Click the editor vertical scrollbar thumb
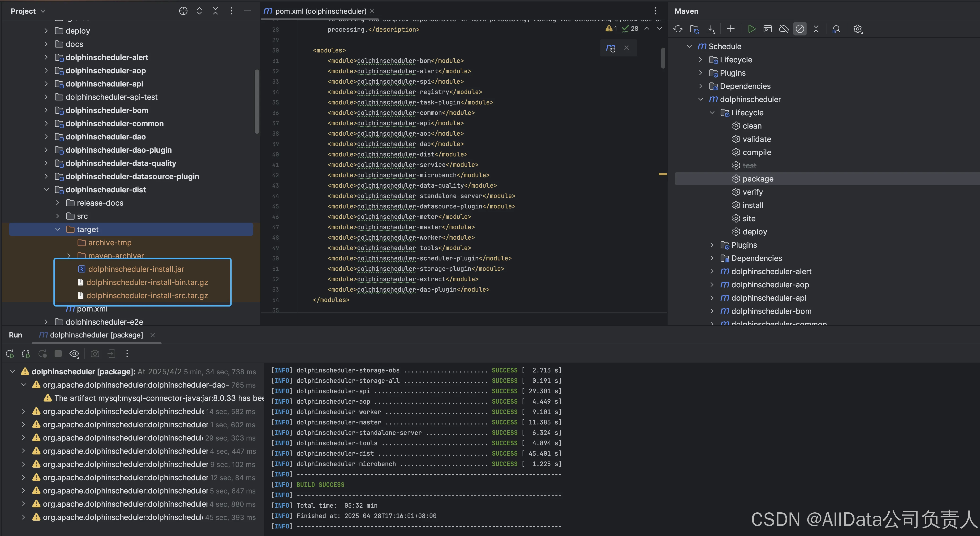Screen dimensions: 980x536 pos(663,58)
